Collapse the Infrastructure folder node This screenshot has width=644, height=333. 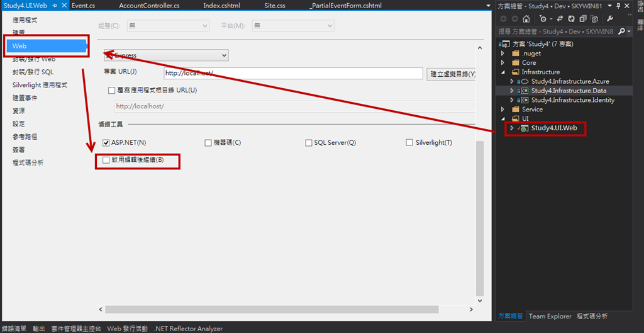[502, 72]
